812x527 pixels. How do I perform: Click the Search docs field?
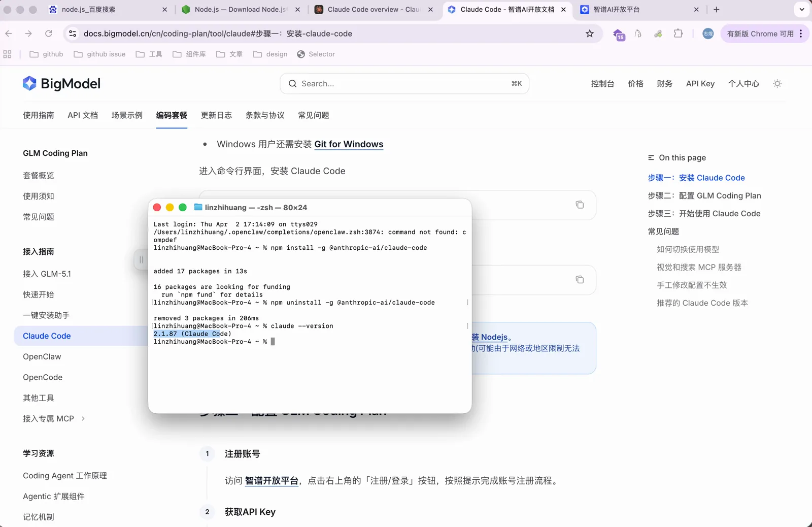click(x=404, y=84)
